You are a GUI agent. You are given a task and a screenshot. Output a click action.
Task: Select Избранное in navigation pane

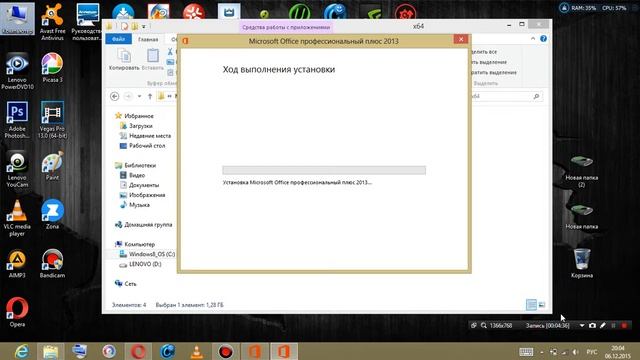click(139, 116)
